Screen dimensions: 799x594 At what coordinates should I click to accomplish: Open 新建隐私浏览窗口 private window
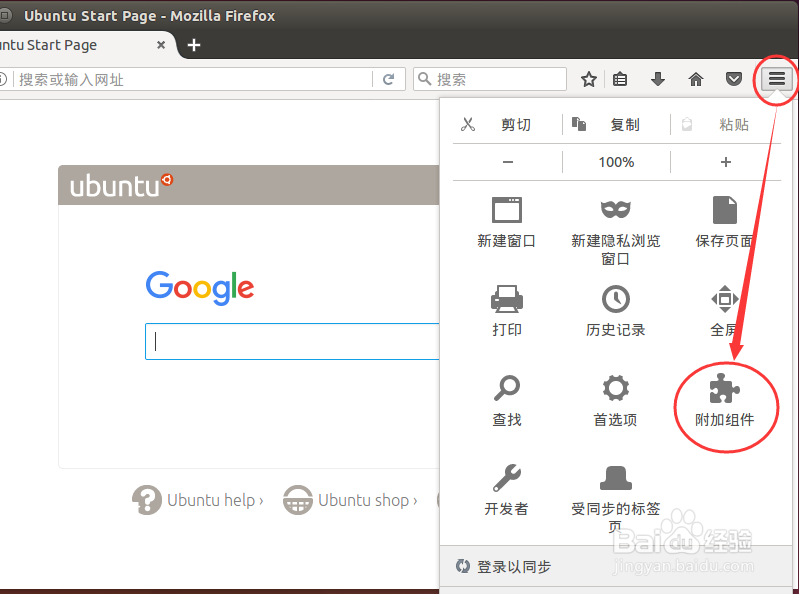pyautogui.click(x=616, y=230)
